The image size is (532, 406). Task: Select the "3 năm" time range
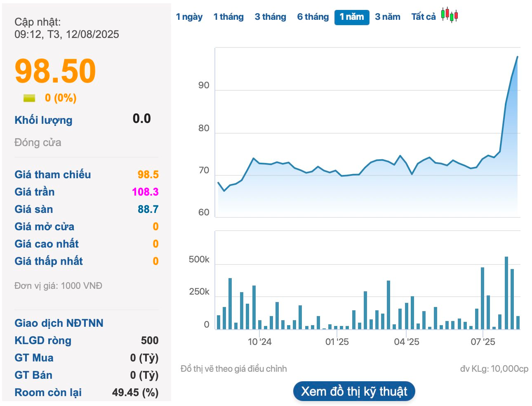click(x=388, y=17)
